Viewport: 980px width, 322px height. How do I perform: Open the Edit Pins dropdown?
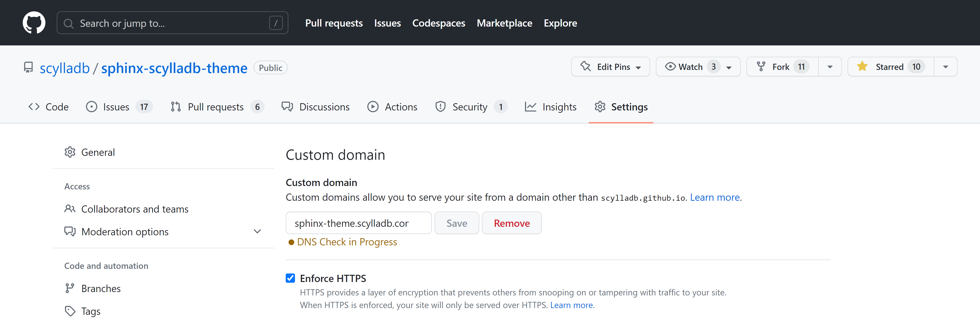[x=611, y=67]
